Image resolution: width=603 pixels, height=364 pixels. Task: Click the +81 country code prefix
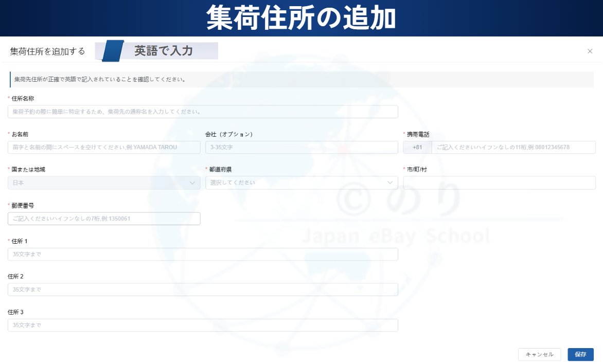click(x=417, y=148)
